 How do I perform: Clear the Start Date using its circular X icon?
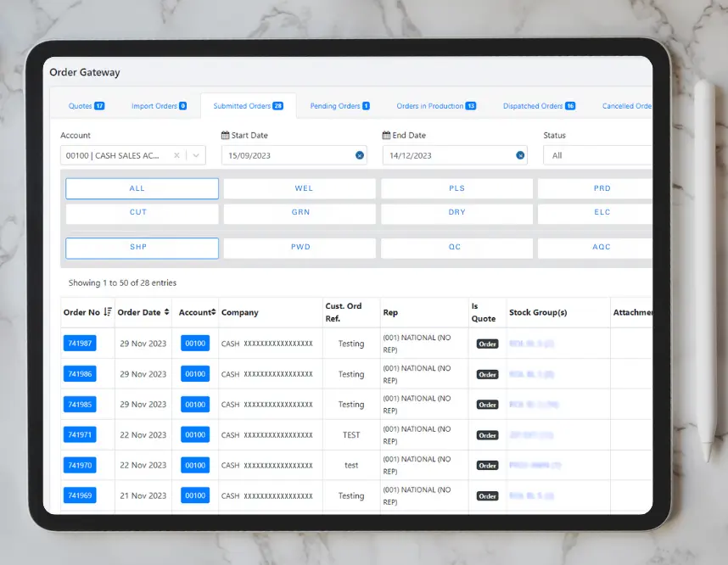point(361,155)
